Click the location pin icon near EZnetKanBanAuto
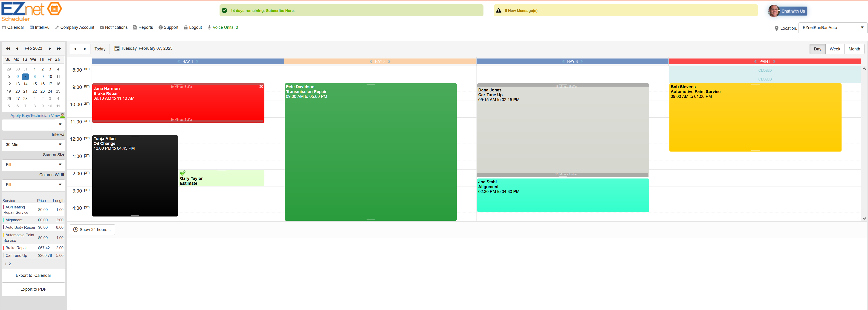868x310 pixels. pyautogui.click(x=777, y=28)
